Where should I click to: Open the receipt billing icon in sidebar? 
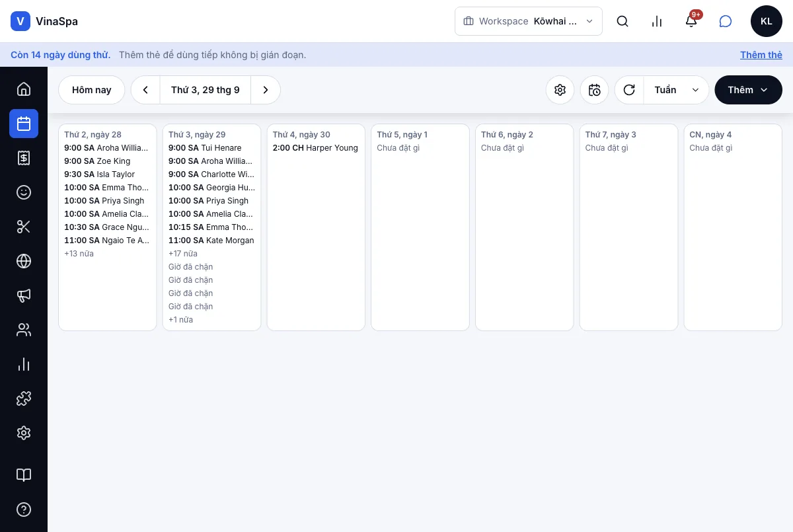pos(24,158)
